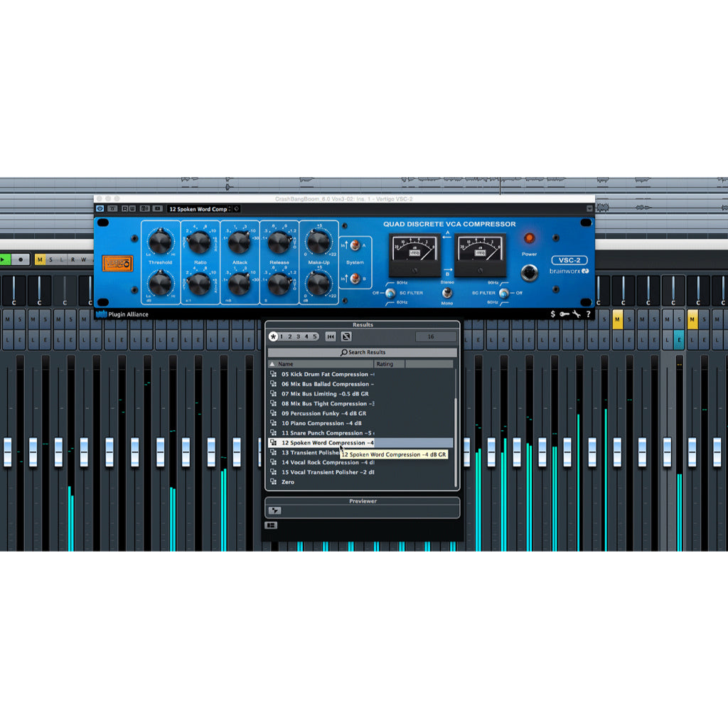The width and height of the screenshot is (728, 728).
Task: Open plugin settings with the wrench icon
Action: (577, 314)
